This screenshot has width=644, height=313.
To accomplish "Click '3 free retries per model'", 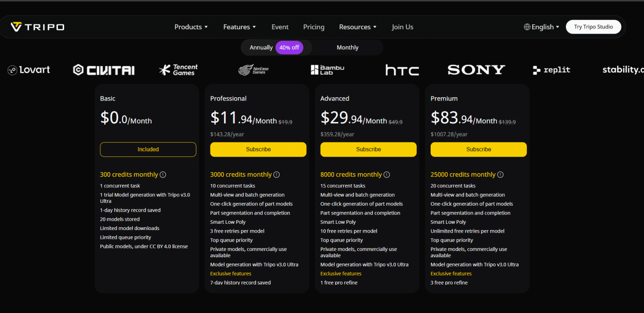I will (x=237, y=231).
